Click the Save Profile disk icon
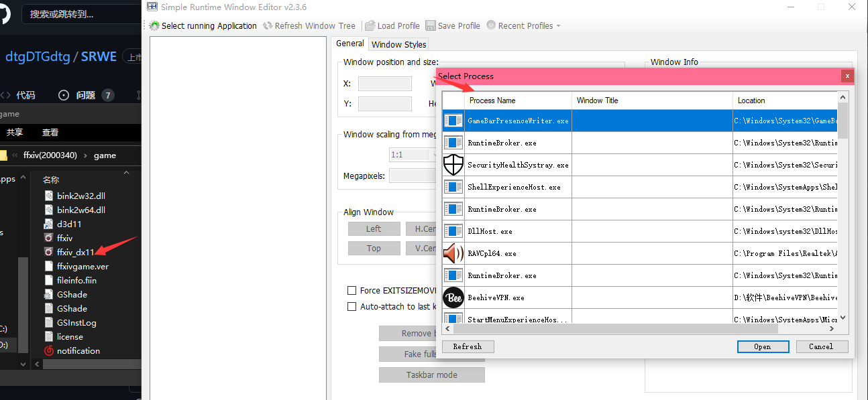 430,25
